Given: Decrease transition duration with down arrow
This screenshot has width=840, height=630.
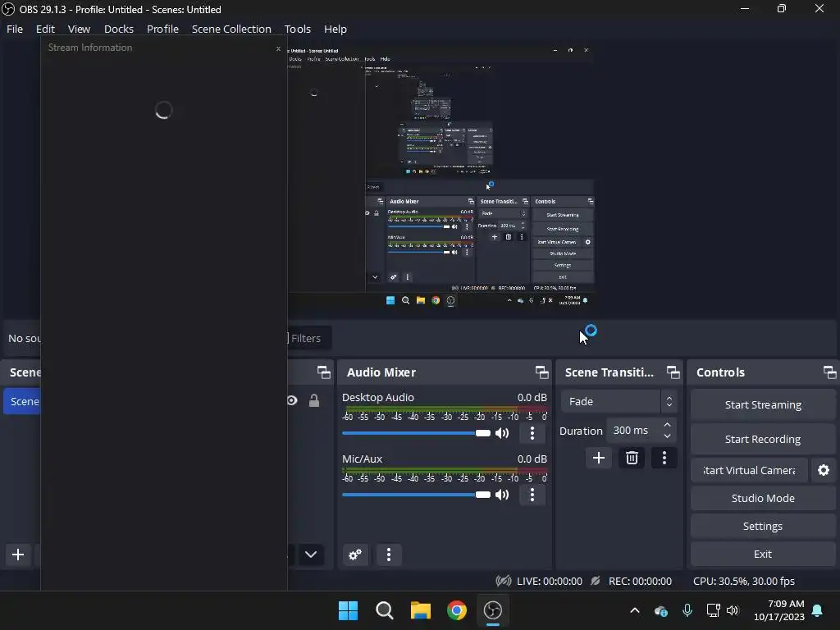Looking at the screenshot, I should [x=667, y=436].
